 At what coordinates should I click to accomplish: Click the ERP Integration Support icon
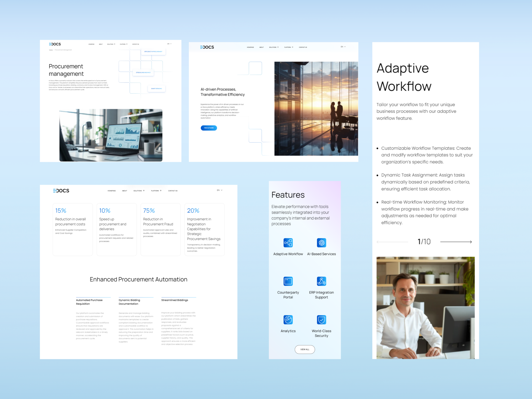coord(321,281)
